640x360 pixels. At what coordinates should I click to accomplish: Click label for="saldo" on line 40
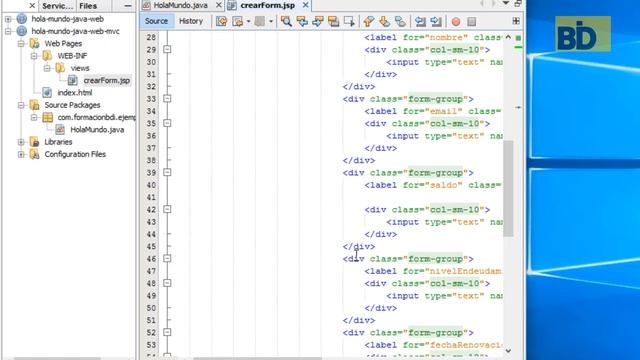414,185
